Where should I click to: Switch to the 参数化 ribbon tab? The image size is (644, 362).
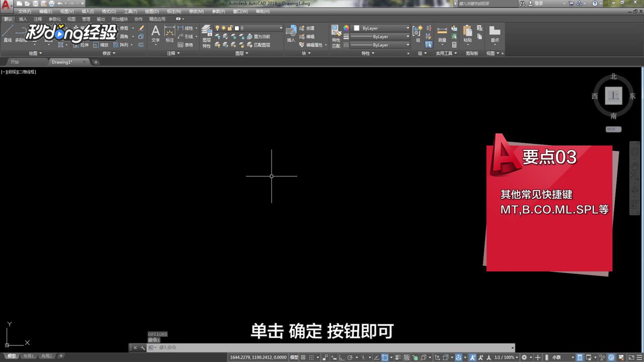click(x=54, y=19)
